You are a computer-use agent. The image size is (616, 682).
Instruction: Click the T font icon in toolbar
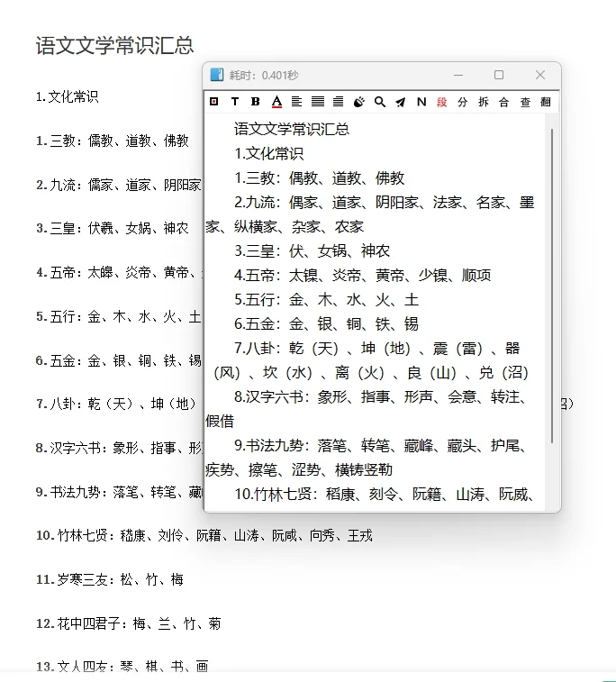pos(235,102)
